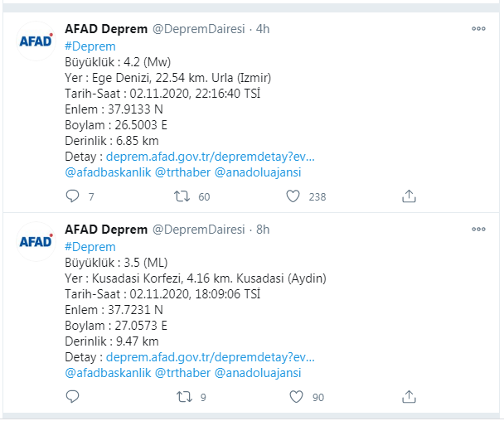The width and height of the screenshot is (504, 421).
Task: Open @anadoluajansi mention in the second tweet
Action: point(258,373)
